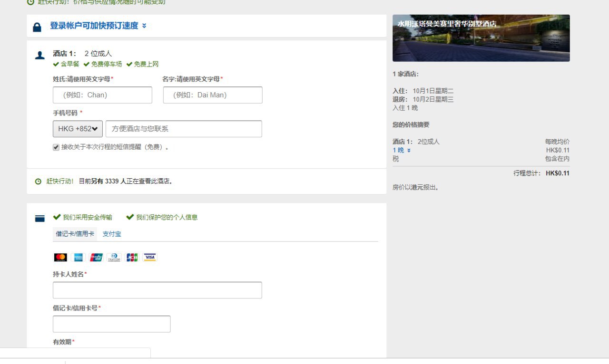
Task: Open the HKG +852 country code dropdown
Action: 78,129
